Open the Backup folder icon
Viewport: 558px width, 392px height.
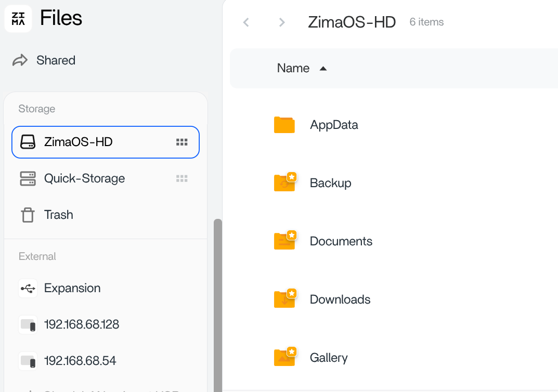[284, 183]
